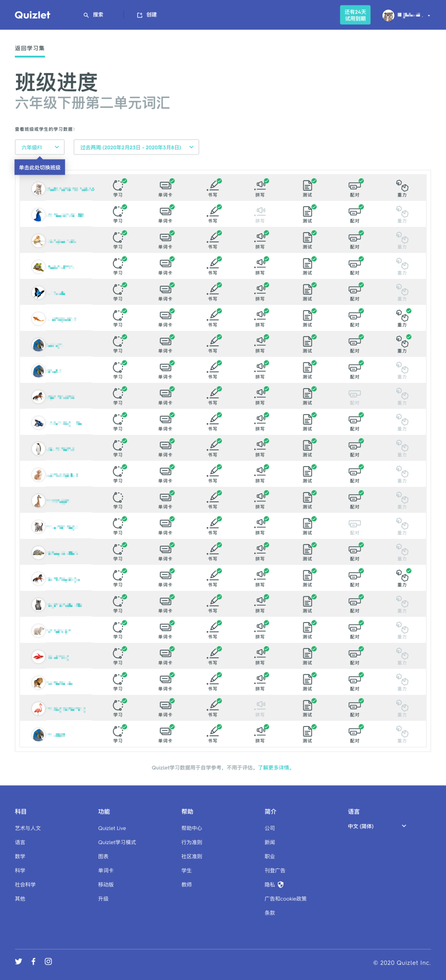Open the 过去两周 date range dropdown
Screen dimensions: 446x980
[136, 147]
